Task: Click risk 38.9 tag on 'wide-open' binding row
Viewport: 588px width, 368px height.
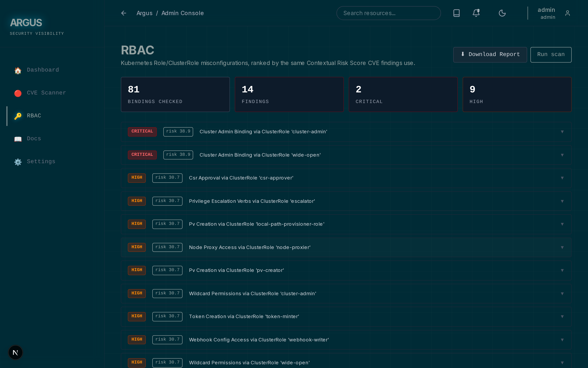Action: click(178, 155)
